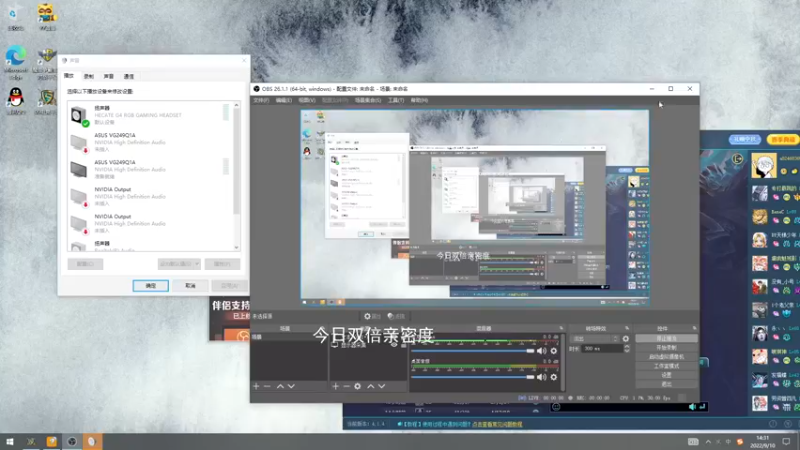
Task: Open the 视图(V) menu in OBS
Action: pos(307,101)
